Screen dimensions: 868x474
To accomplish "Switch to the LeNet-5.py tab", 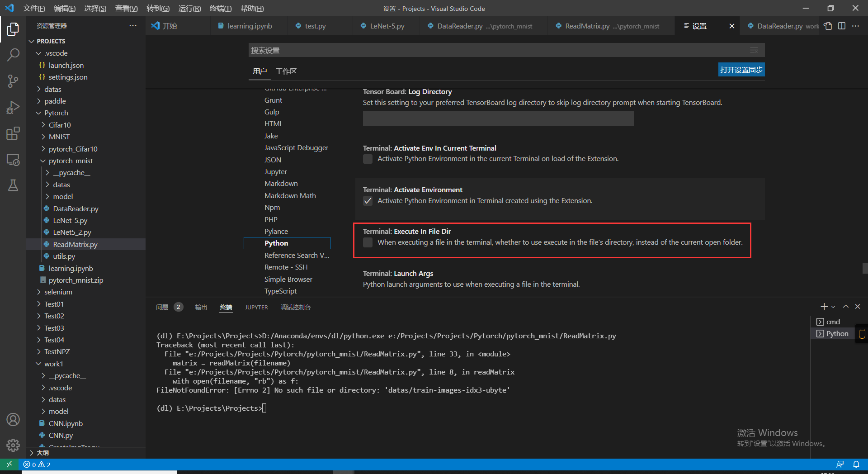I will (387, 26).
